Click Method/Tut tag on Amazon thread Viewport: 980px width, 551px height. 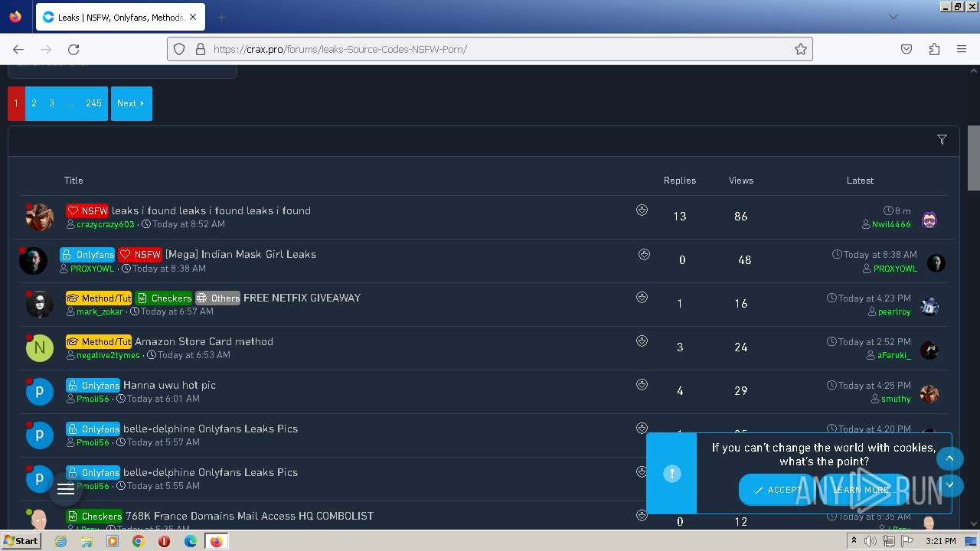(99, 341)
